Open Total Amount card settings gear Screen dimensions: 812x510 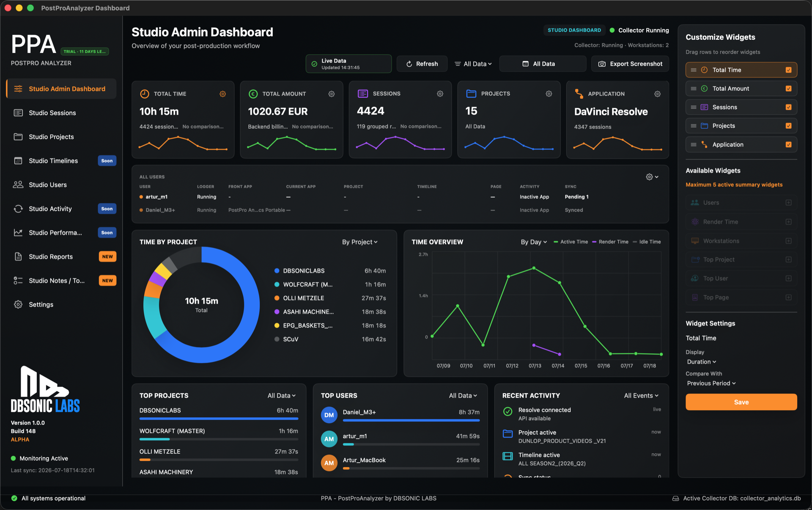coord(332,94)
